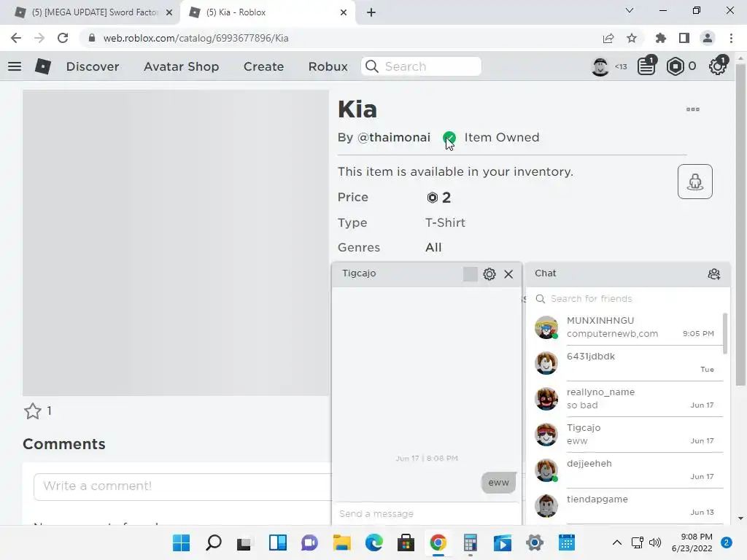Viewport: 747px width, 560px height.
Task: Open Tigcajo chat conversation settings gear
Action: pyautogui.click(x=489, y=274)
